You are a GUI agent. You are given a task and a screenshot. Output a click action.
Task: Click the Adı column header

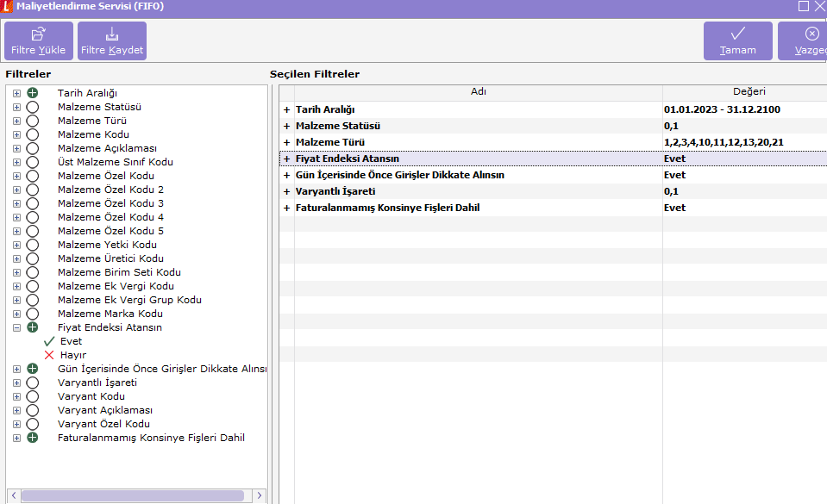(x=479, y=91)
